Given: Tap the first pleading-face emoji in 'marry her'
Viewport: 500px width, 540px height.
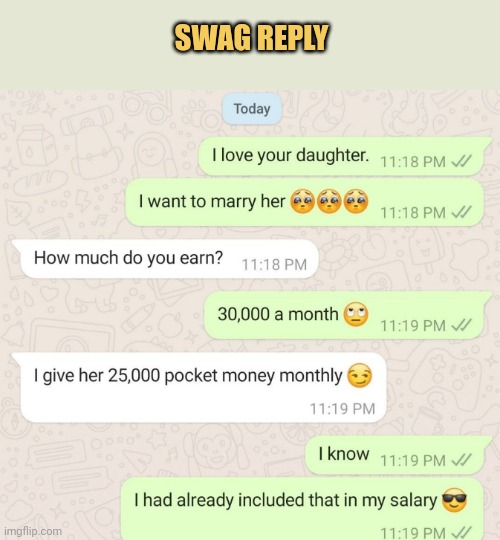Looking at the screenshot, I should tap(302, 201).
